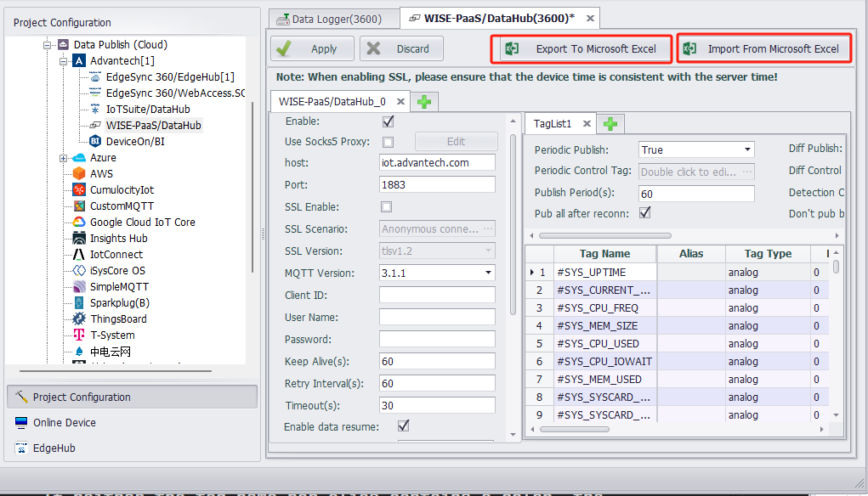
Task: Click the DeviceOn/BI icon
Action: (x=95, y=141)
